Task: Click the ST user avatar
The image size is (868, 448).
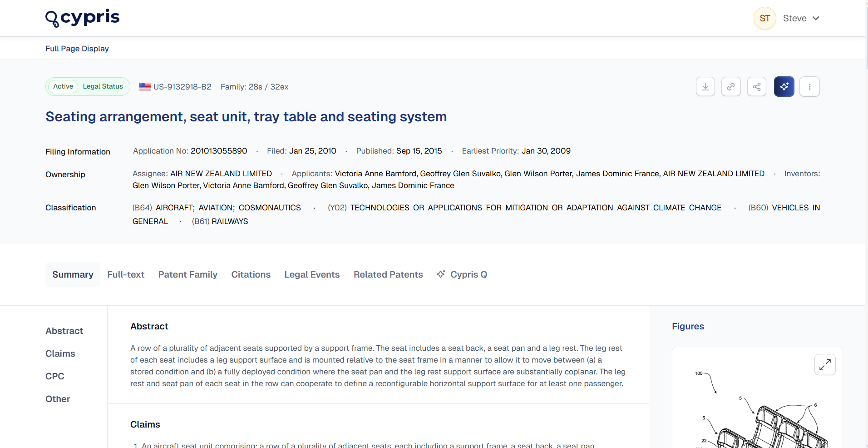Action: pos(765,19)
